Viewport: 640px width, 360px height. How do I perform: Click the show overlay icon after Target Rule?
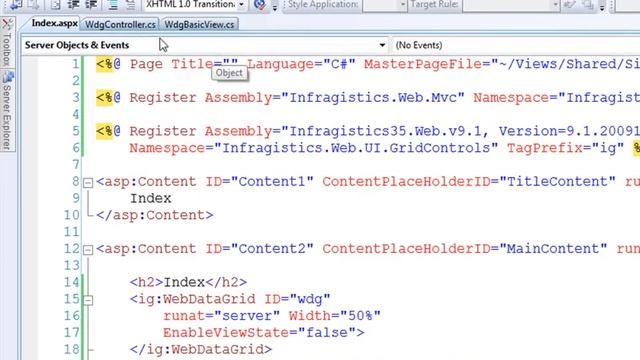[588, 4]
